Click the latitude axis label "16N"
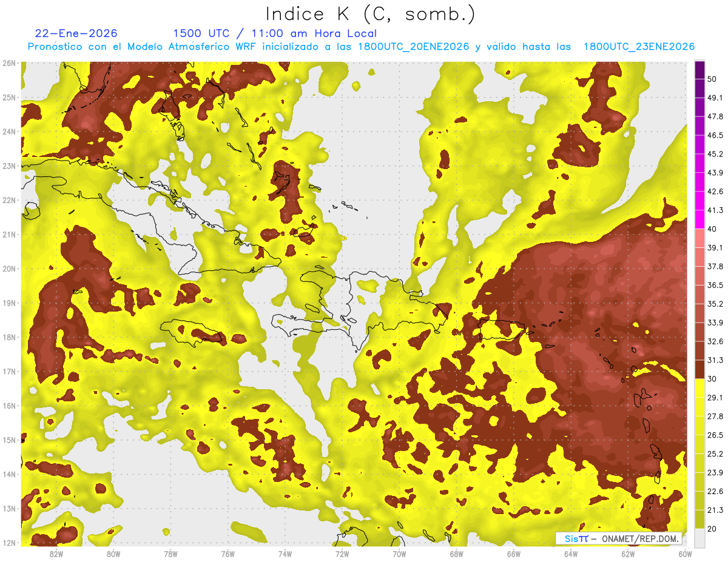 click(x=9, y=406)
